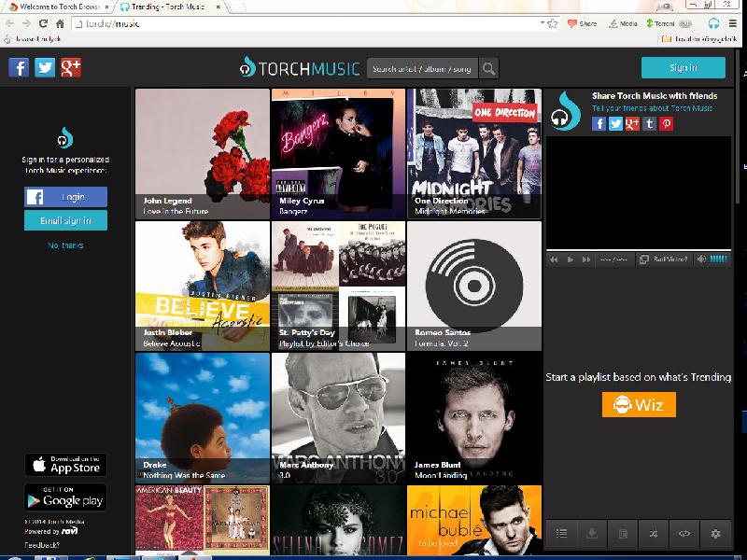747x560 pixels.
Task: Share Torch Music on Google+
Action: click(632, 124)
